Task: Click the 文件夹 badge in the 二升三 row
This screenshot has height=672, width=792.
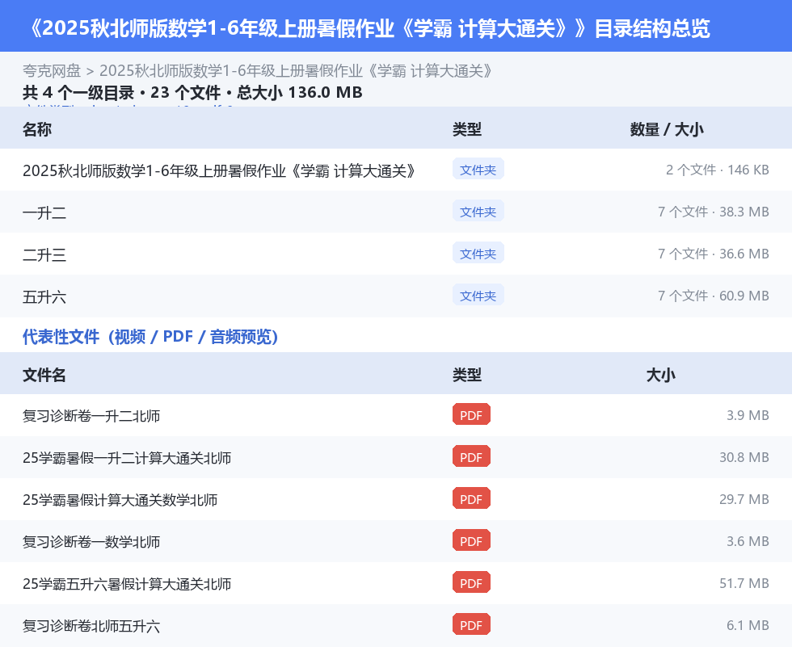Action: (x=478, y=254)
